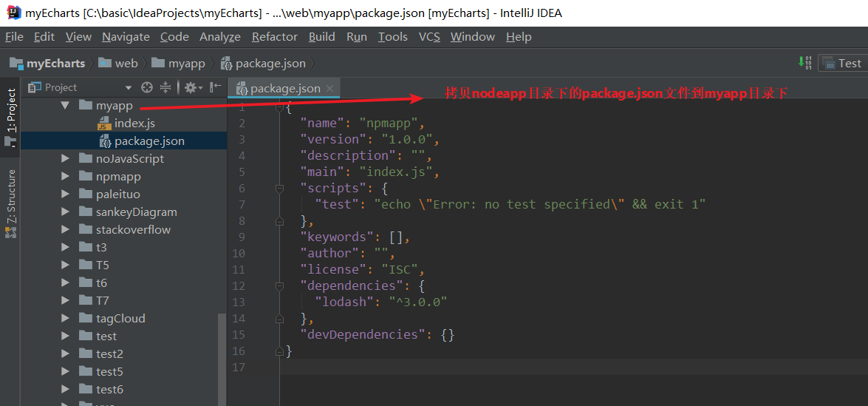Fold the dependencies block at line 12
The height and width of the screenshot is (406, 868).
[279, 286]
